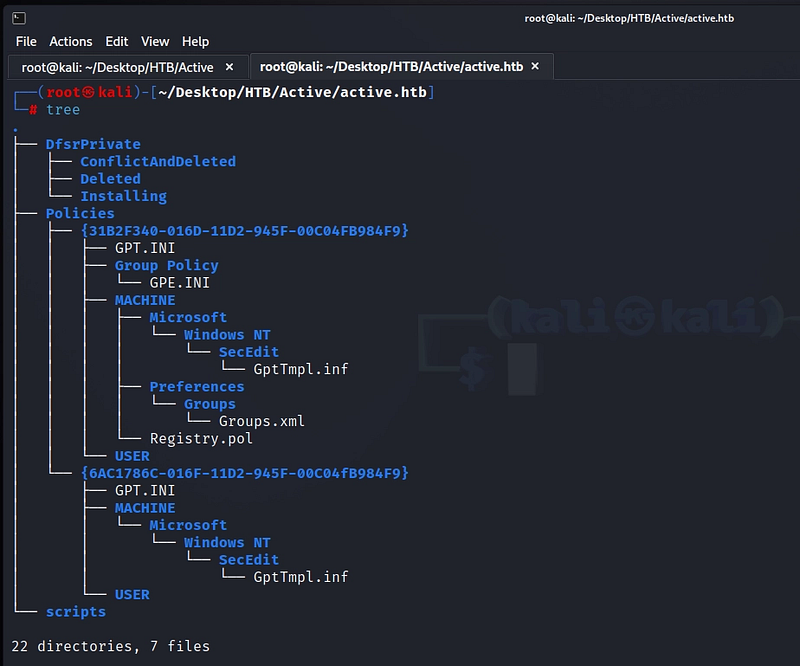Click the Registry.pol file name
The height and width of the screenshot is (666, 800).
pyautogui.click(x=201, y=439)
